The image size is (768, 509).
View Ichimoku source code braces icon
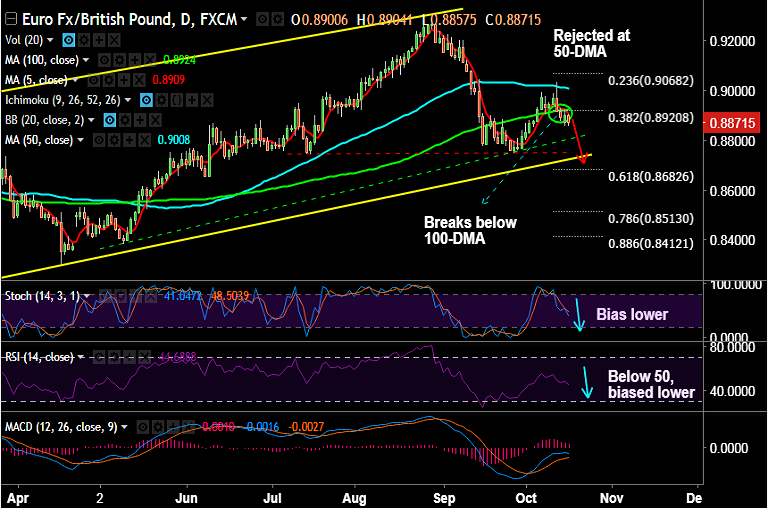(177, 100)
